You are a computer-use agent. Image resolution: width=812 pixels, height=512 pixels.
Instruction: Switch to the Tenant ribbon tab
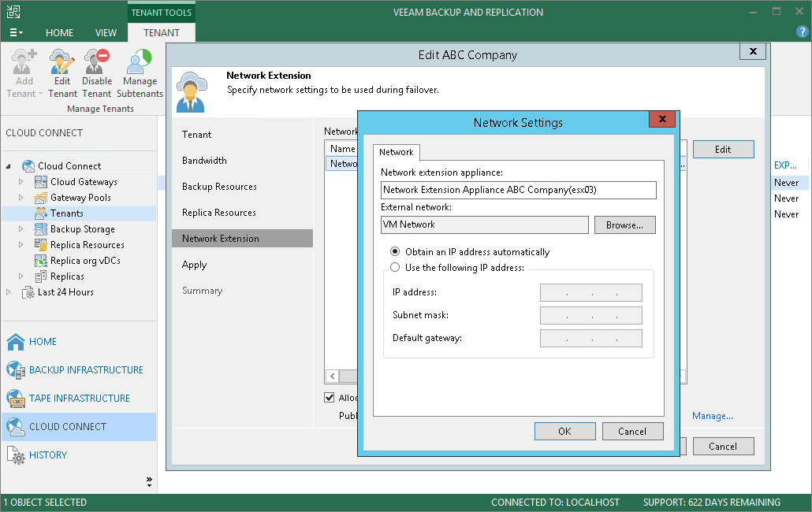[162, 32]
